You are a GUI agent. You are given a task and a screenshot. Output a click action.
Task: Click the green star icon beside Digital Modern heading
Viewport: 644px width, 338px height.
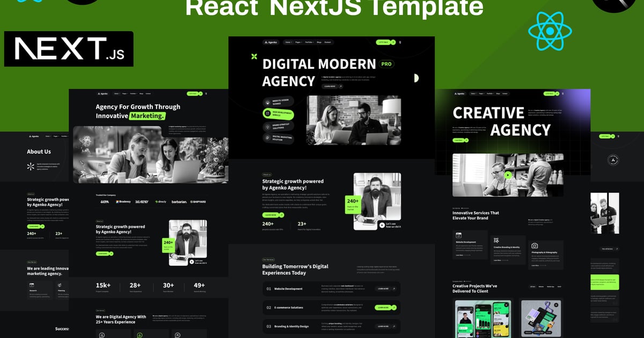254,56
